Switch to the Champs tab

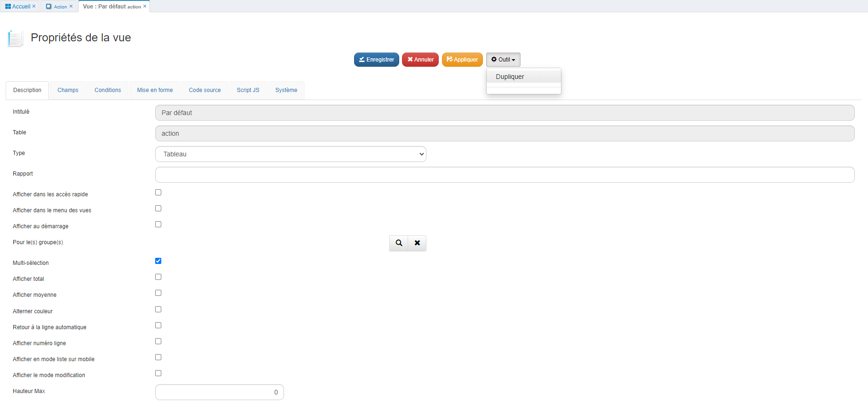[x=68, y=90]
